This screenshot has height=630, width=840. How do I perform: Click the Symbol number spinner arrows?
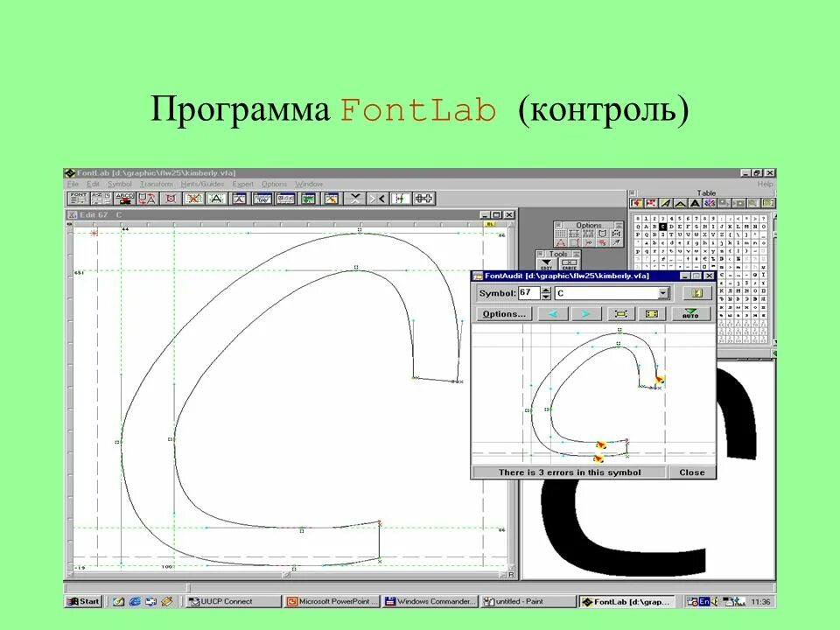click(546, 293)
